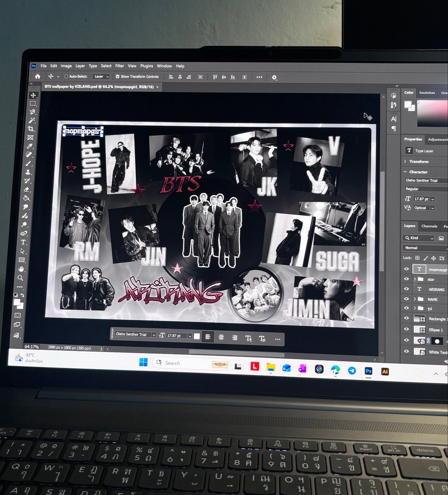Image resolution: width=448 pixels, height=495 pixels.
Task: Close the BTS wallpaper document tab
Action: pos(157,87)
